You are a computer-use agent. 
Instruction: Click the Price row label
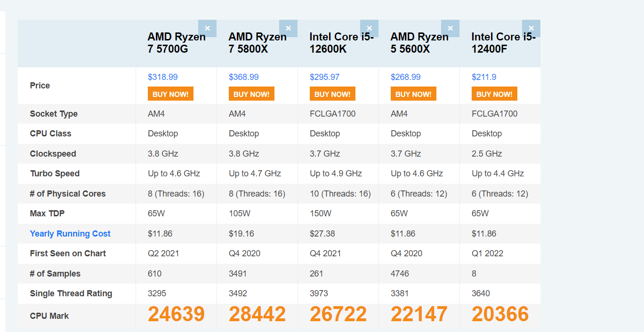click(x=40, y=86)
